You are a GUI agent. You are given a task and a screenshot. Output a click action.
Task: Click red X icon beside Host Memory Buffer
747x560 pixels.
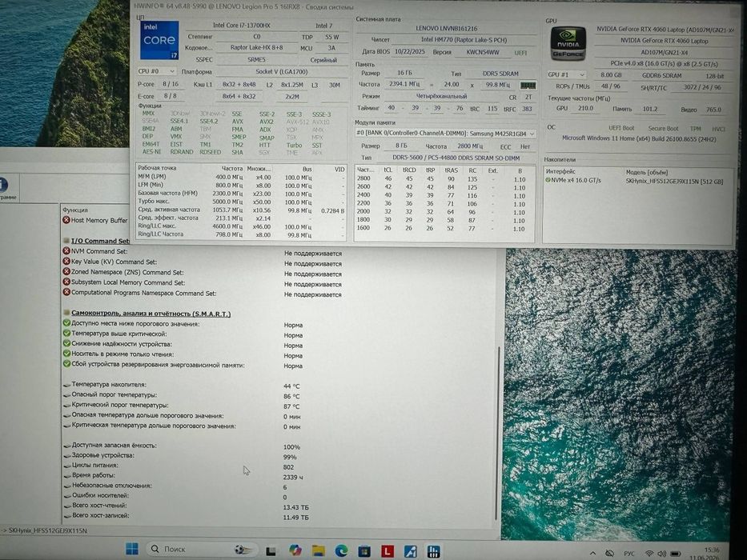(66, 220)
